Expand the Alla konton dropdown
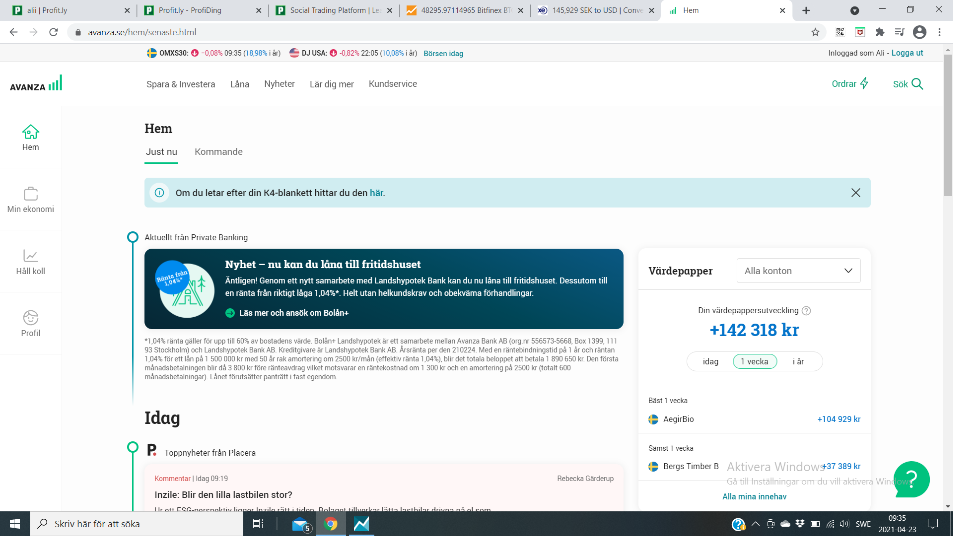Screen dimensions: 980x555 [798, 271]
